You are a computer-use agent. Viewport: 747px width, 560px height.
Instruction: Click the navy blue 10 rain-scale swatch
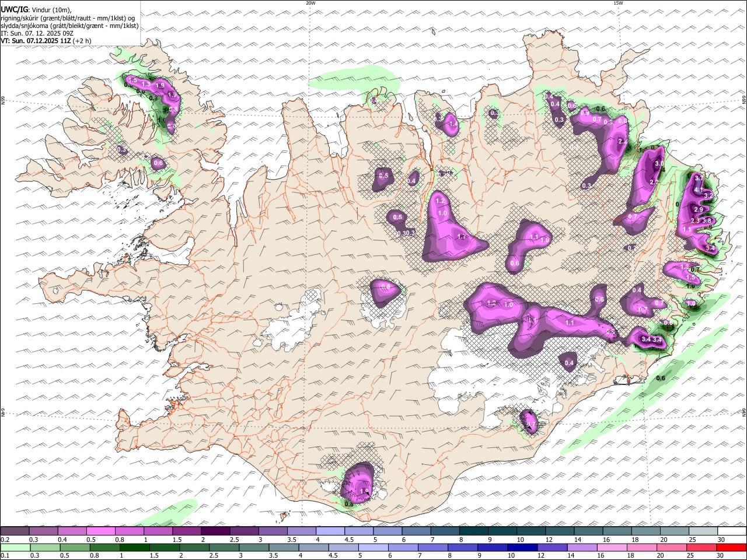point(522,548)
